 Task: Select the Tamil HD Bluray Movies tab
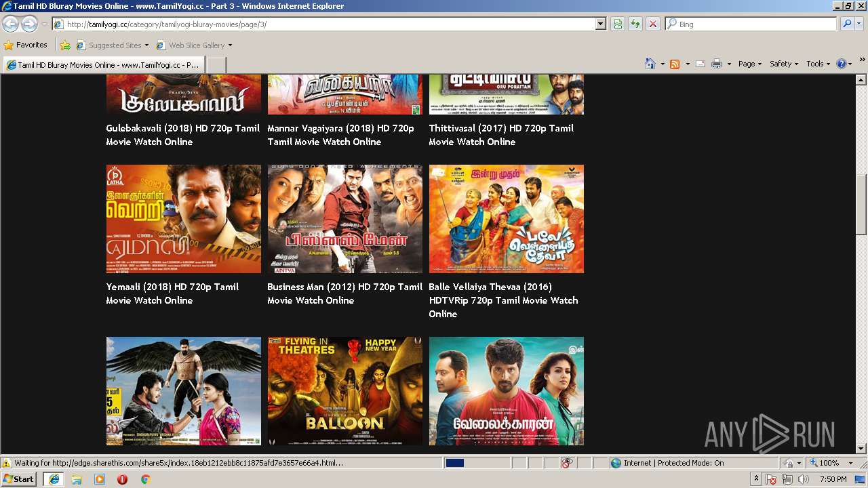[x=102, y=65]
